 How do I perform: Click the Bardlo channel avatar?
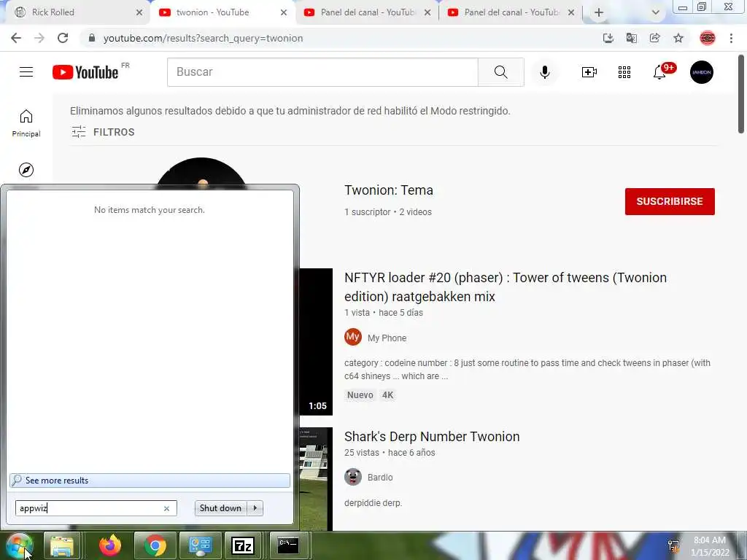pos(353,477)
